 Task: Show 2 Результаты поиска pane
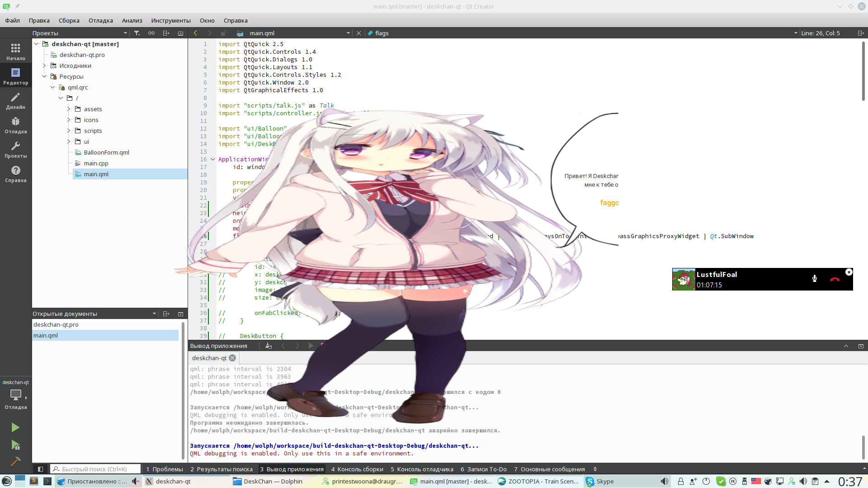222,469
